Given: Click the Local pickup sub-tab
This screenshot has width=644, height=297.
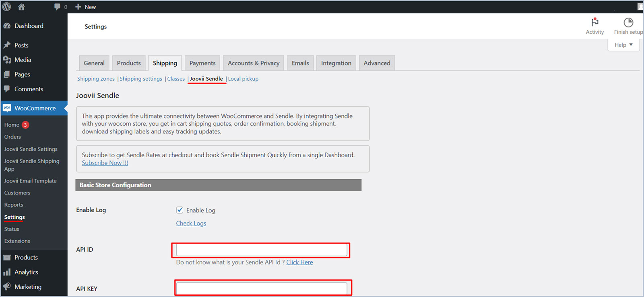Looking at the screenshot, I should [243, 79].
